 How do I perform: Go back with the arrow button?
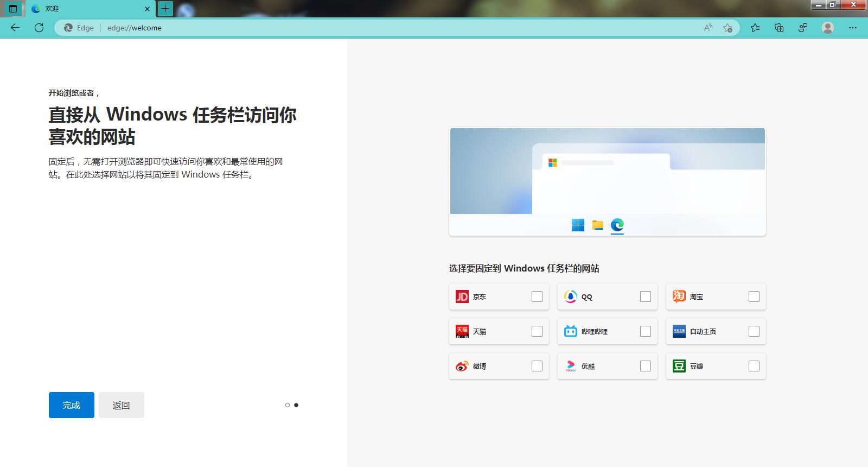coord(15,28)
